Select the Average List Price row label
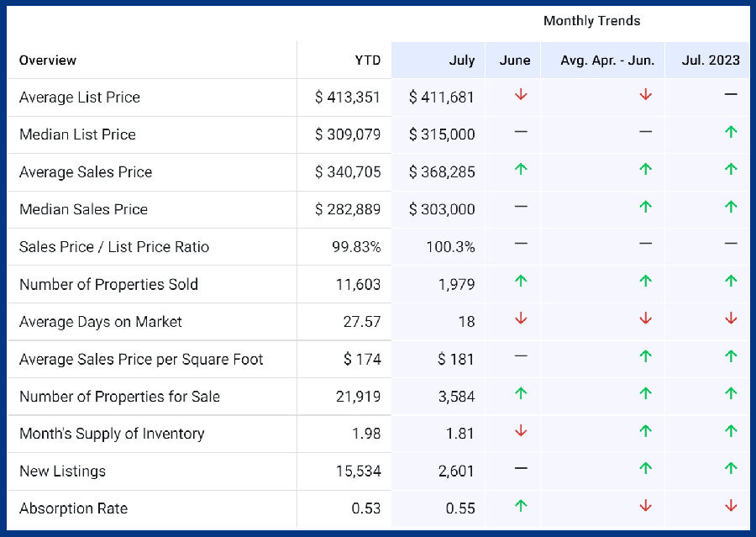 (80, 97)
